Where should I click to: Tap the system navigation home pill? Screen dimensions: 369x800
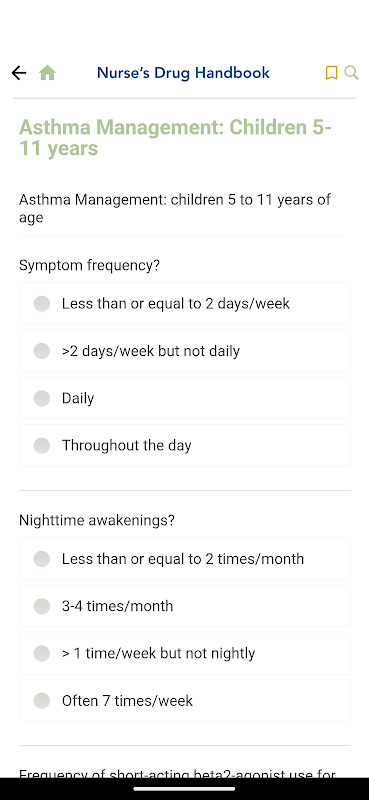[184, 789]
